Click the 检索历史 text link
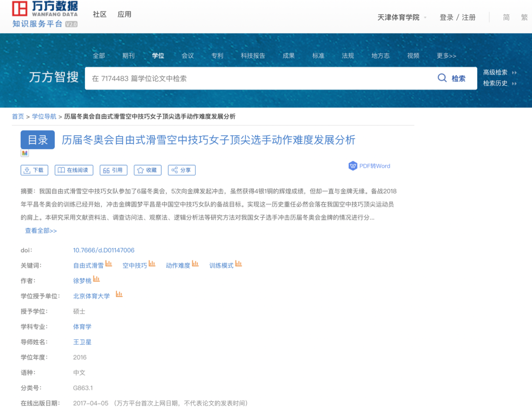The height and width of the screenshot is (412, 532). (x=495, y=84)
